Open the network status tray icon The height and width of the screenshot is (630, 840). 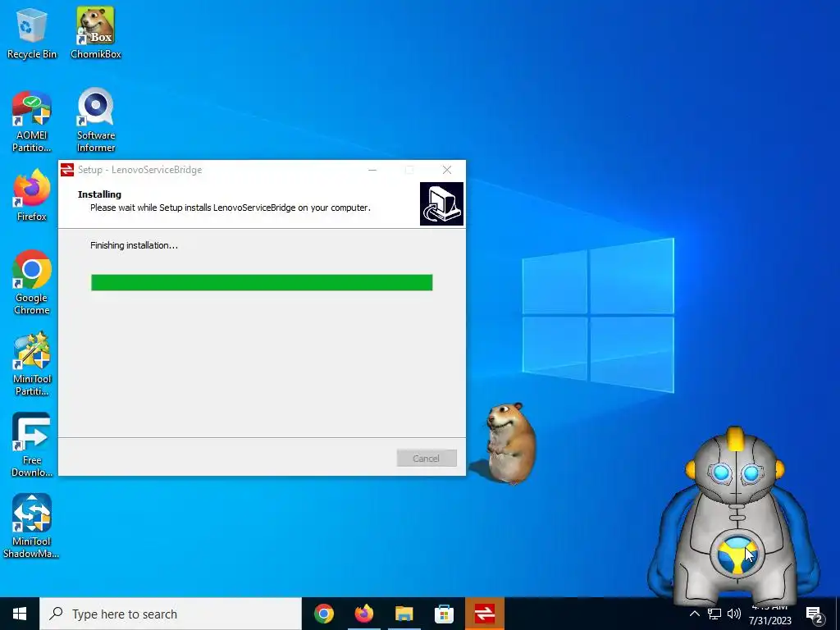[x=714, y=614]
